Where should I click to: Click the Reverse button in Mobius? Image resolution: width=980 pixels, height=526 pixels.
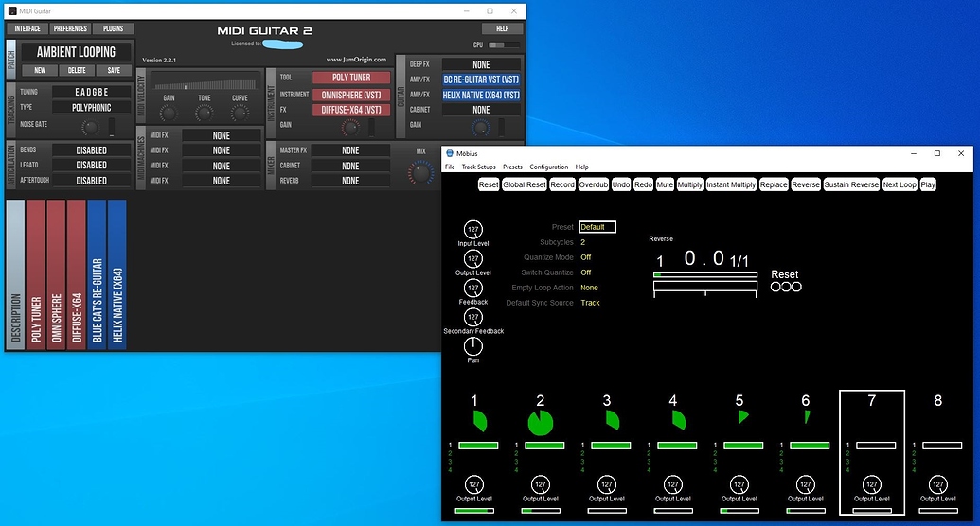(x=806, y=184)
